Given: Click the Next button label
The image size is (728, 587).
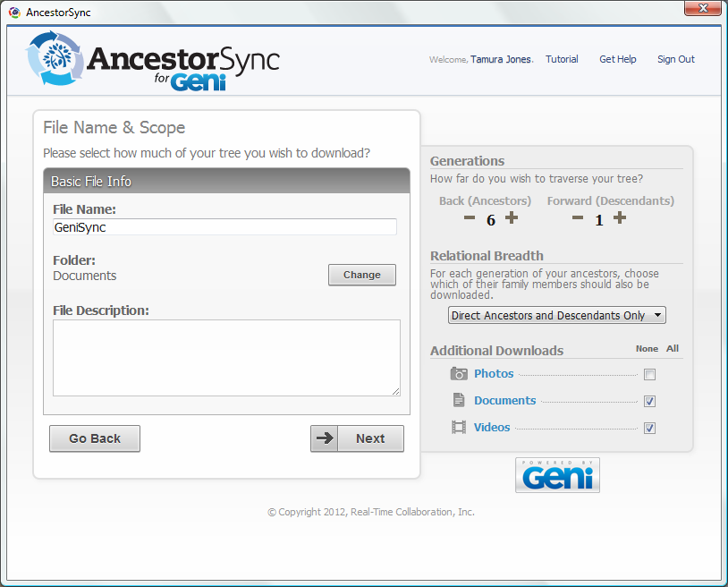Looking at the screenshot, I should point(370,438).
